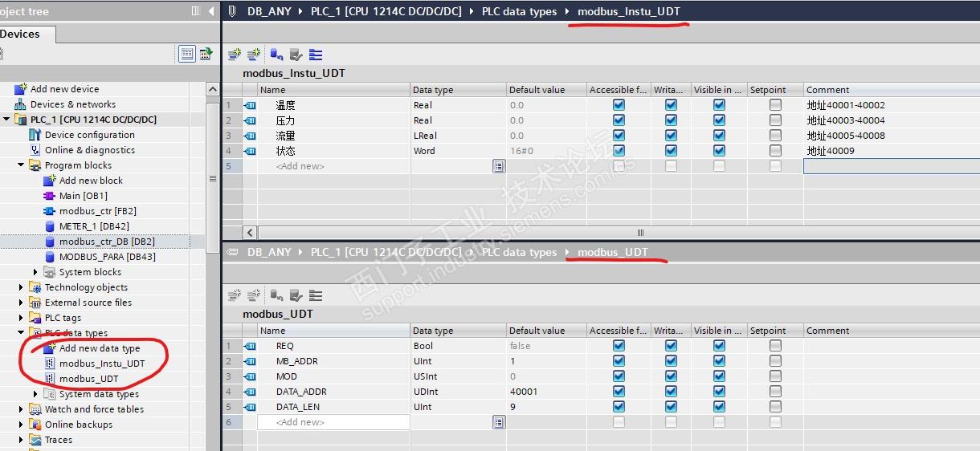Click the Default value header in lower table
The width and height of the screenshot is (980, 451).
(546, 331)
